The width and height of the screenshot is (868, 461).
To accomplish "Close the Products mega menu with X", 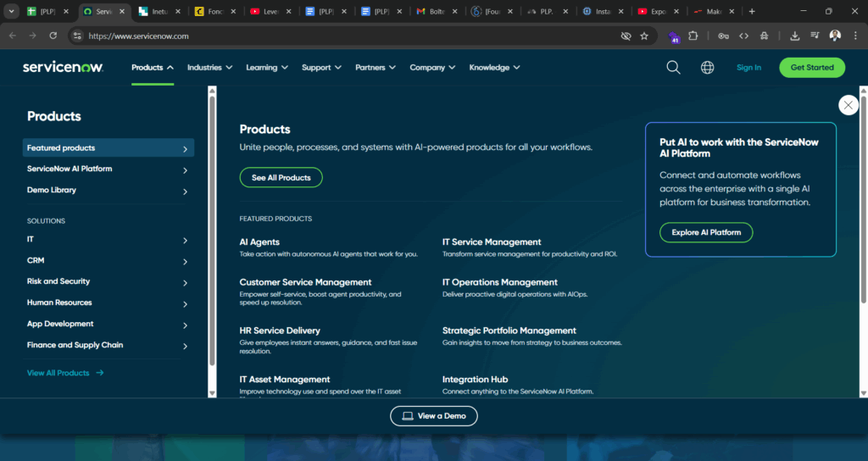I will (848, 105).
